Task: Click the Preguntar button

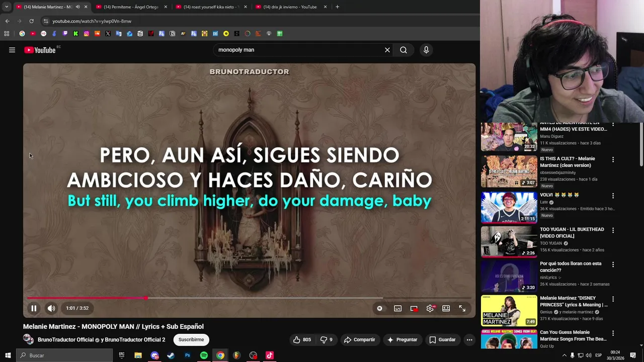Action: pos(402,340)
